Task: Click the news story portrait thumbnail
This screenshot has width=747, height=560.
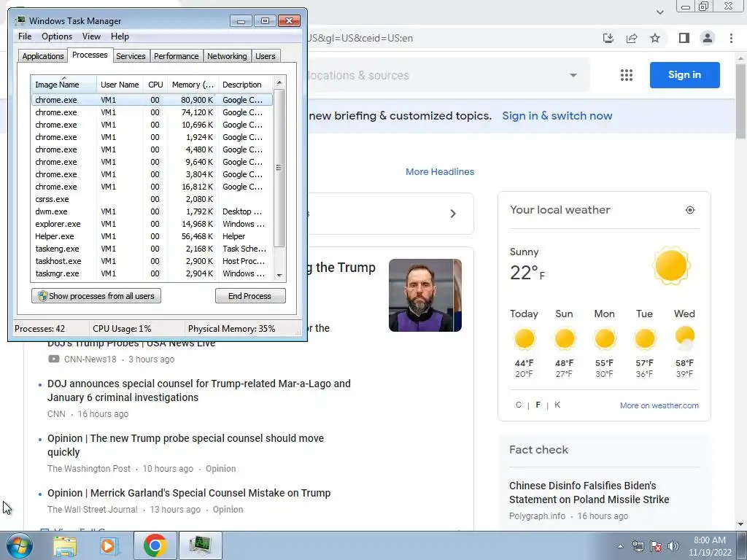Action: point(425,295)
